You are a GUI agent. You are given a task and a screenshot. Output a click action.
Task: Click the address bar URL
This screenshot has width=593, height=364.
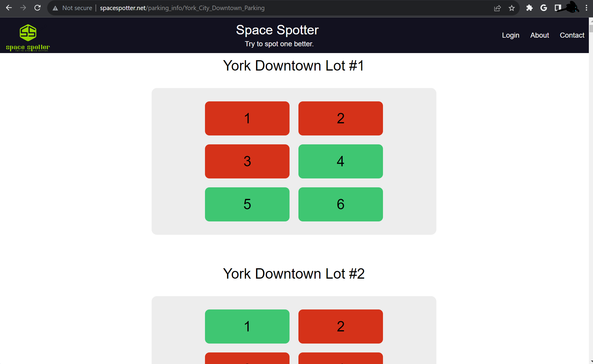tap(182, 8)
